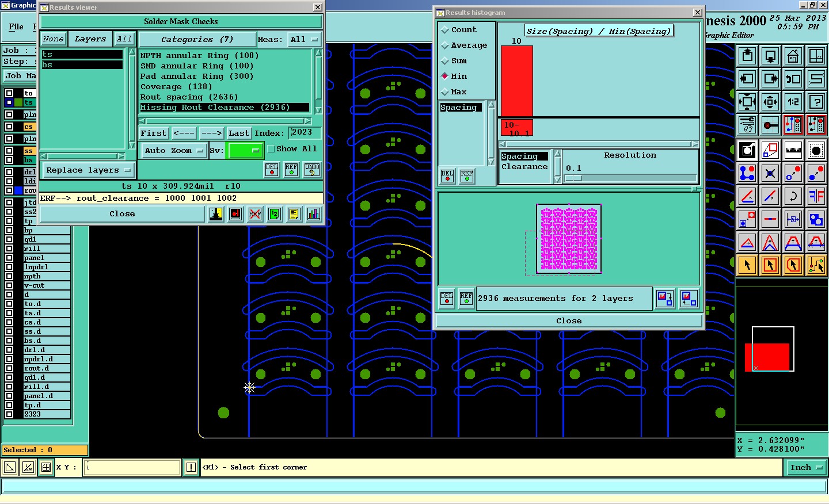Open the Job Matrix button

20,75
